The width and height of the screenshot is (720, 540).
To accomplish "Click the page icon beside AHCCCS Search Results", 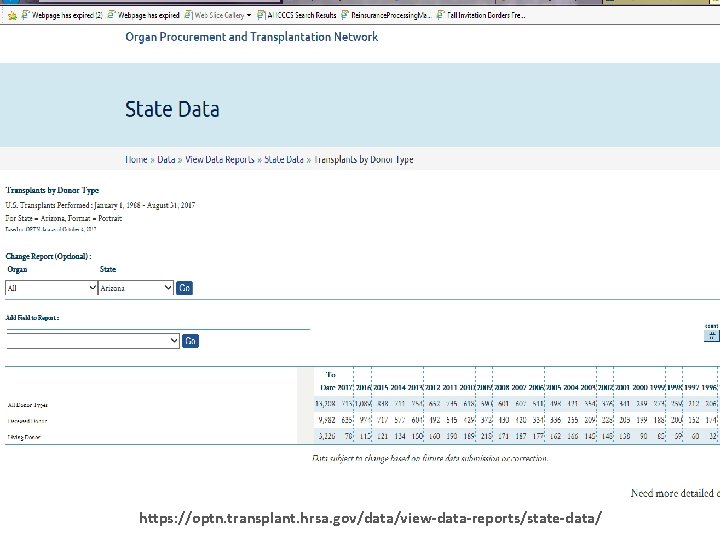I will pos(261,15).
